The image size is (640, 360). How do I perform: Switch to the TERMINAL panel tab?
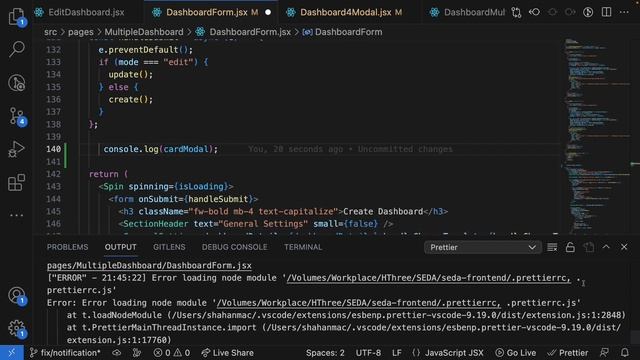(x=303, y=247)
